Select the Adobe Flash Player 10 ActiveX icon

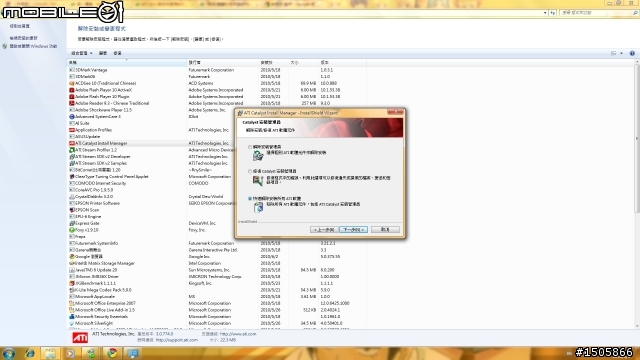tap(71, 90)
